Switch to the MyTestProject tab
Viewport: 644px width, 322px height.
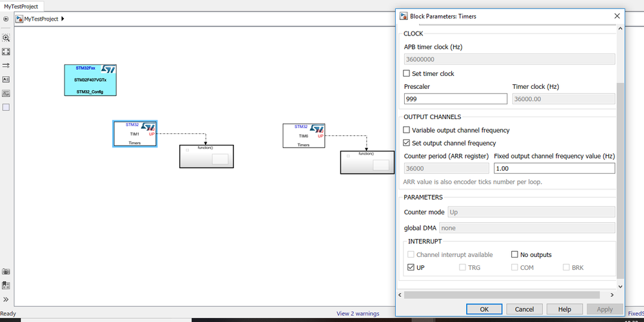[x=21, y=6]
